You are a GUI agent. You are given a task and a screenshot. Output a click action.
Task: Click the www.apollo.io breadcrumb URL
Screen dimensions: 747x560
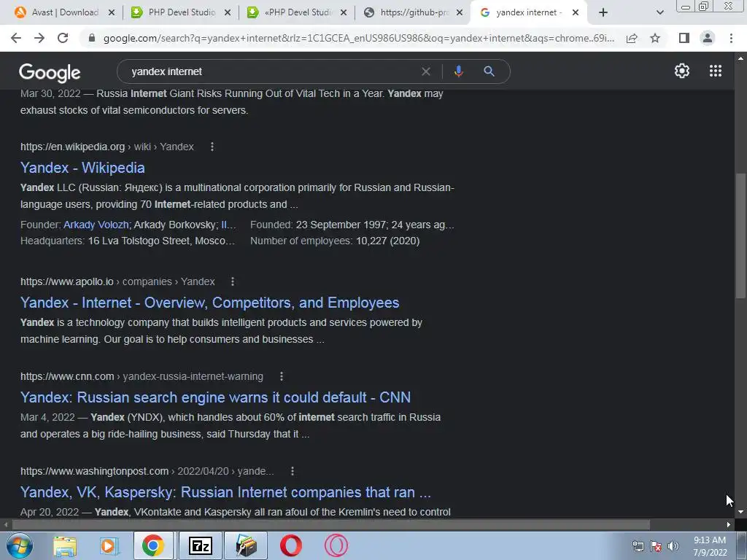[x=117, y=281]
